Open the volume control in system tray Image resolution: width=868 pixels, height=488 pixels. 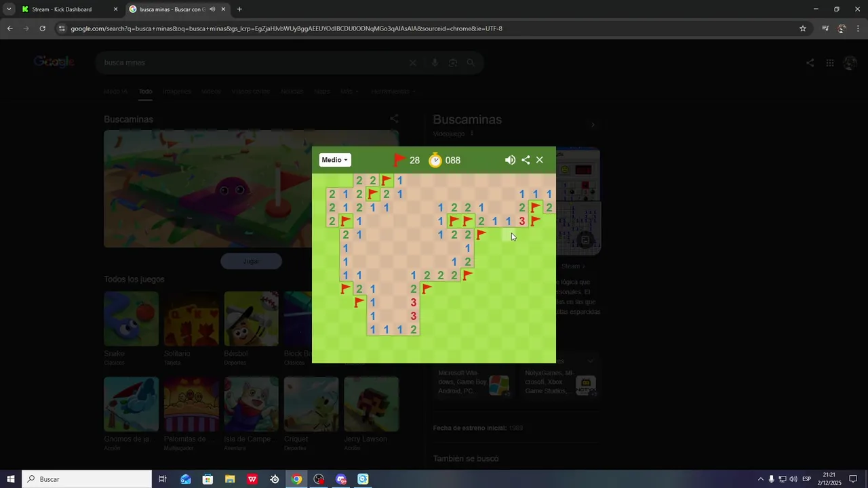pos(793,479)
